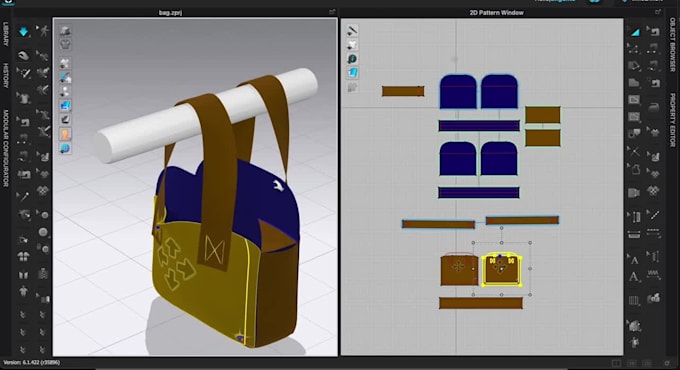Image resolution: width=680 pixels, height=370 pixels.
Task: Select the small brown rectangle at far left of 2D window
Action: [403, 91]
